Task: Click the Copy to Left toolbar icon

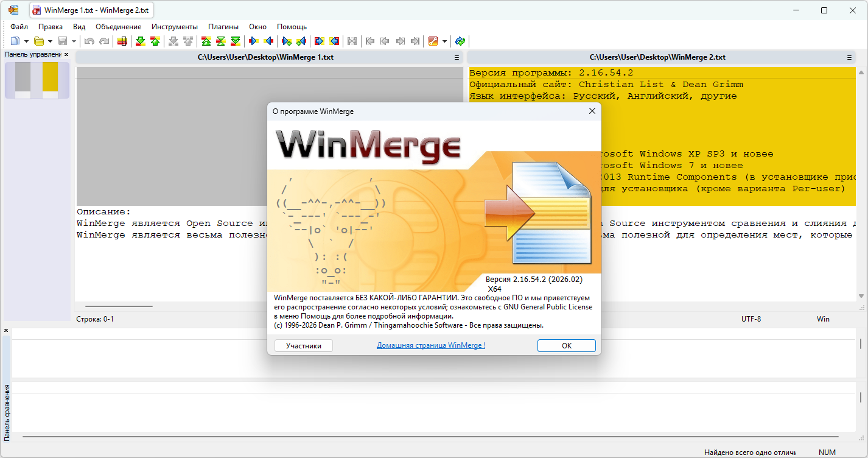Action: click(268, 41)
